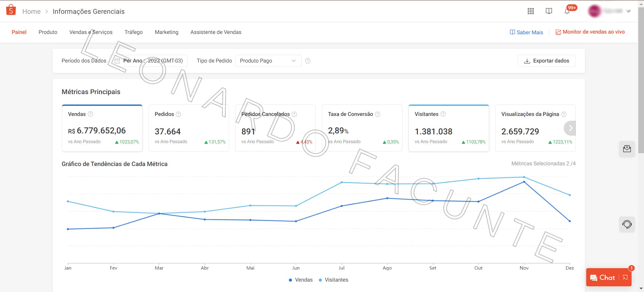The height and width of the screenshot is (292, 644).
Task: Open the inbox mail side icon
Action: (x=627, y=149)
